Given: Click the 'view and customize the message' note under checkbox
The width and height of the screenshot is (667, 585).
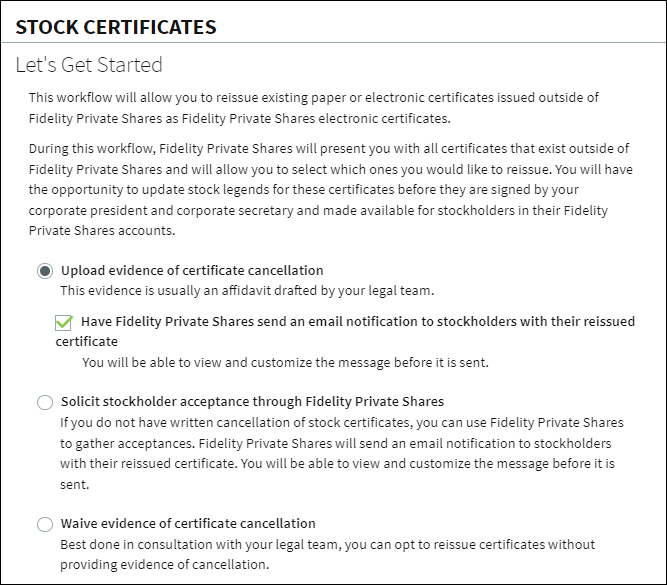Looking at the screenshot, I should coord(285,362).
